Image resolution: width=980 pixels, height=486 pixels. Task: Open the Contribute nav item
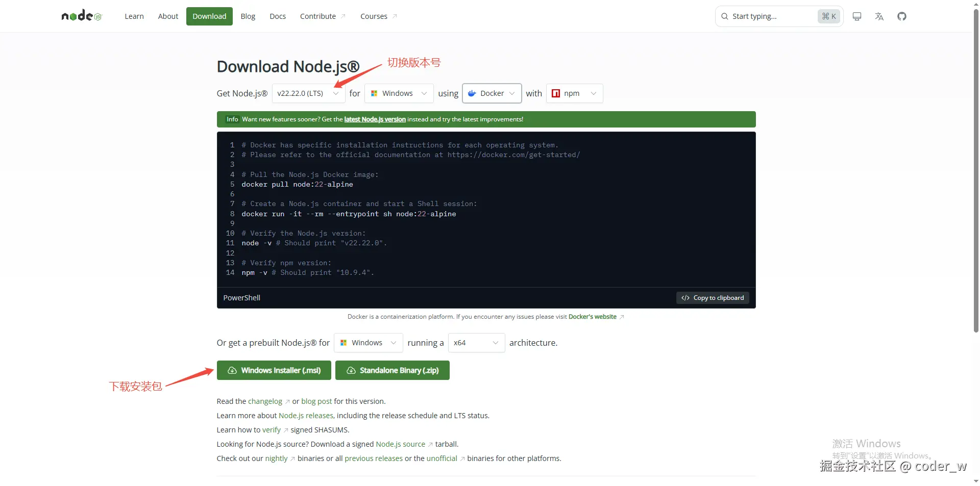[323, 16]
